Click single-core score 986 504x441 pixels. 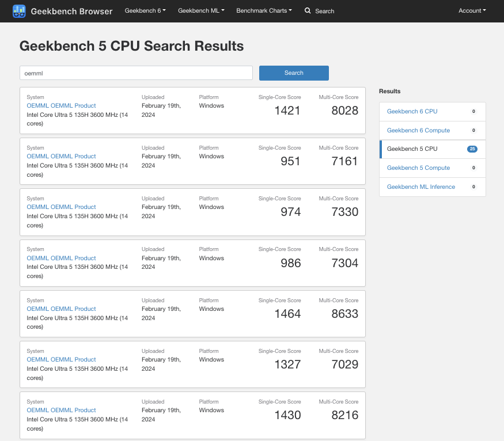[290, 263]
